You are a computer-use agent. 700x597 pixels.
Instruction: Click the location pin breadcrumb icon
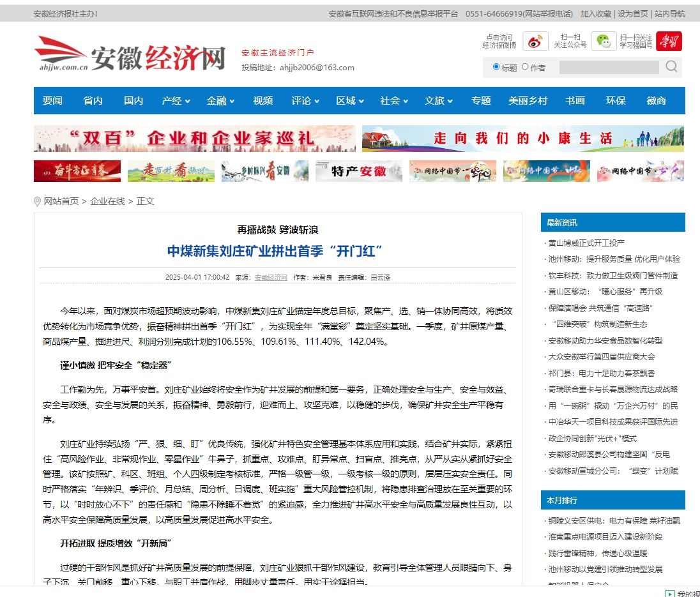[x=37, y=202]
